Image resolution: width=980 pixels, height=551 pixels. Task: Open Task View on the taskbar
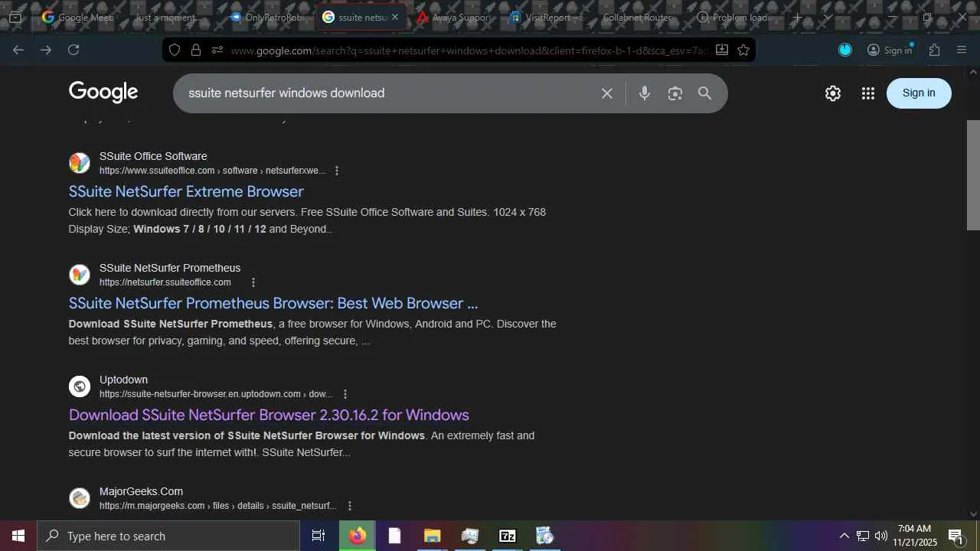point(318,536)
